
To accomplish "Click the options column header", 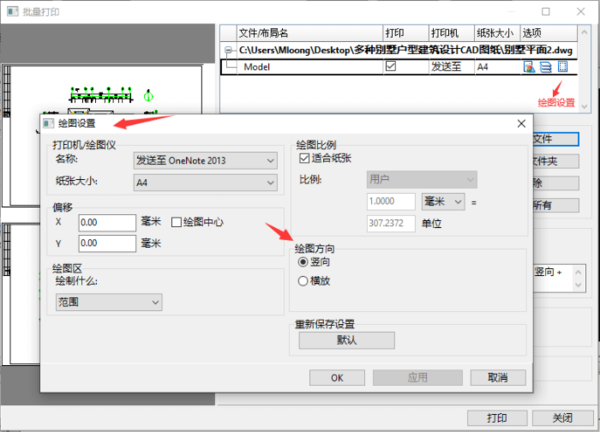I will pyautogui.click(x=549, y=33).
